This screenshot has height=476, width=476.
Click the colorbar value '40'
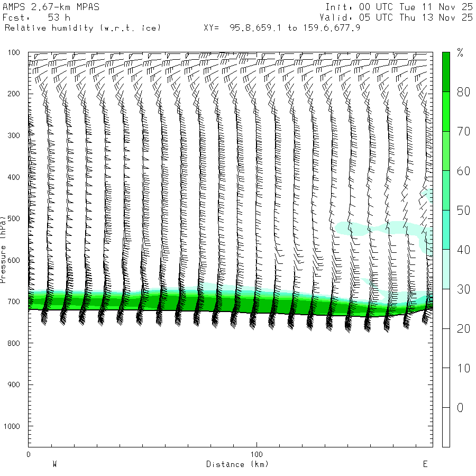(463, 250)
